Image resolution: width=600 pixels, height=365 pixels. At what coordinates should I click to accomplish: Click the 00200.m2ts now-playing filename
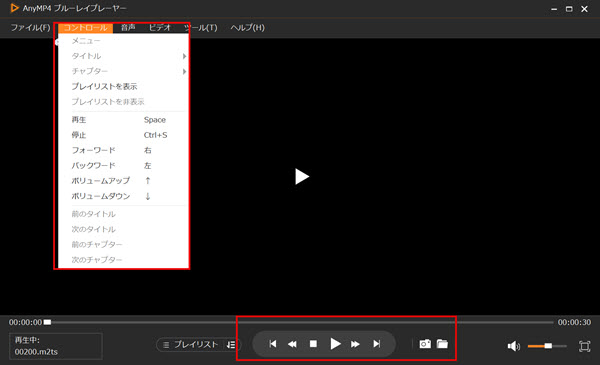click(x=36, y=352)
